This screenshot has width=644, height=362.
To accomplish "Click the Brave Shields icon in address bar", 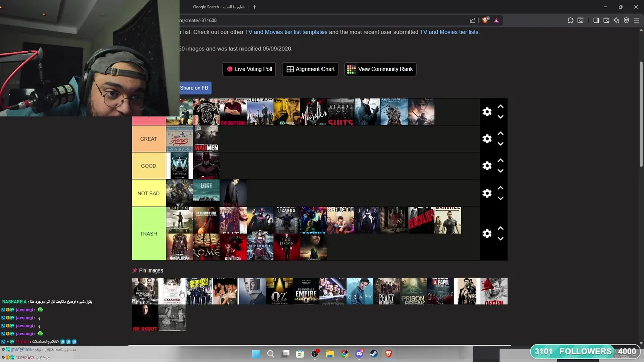I will tap(485, 20).
